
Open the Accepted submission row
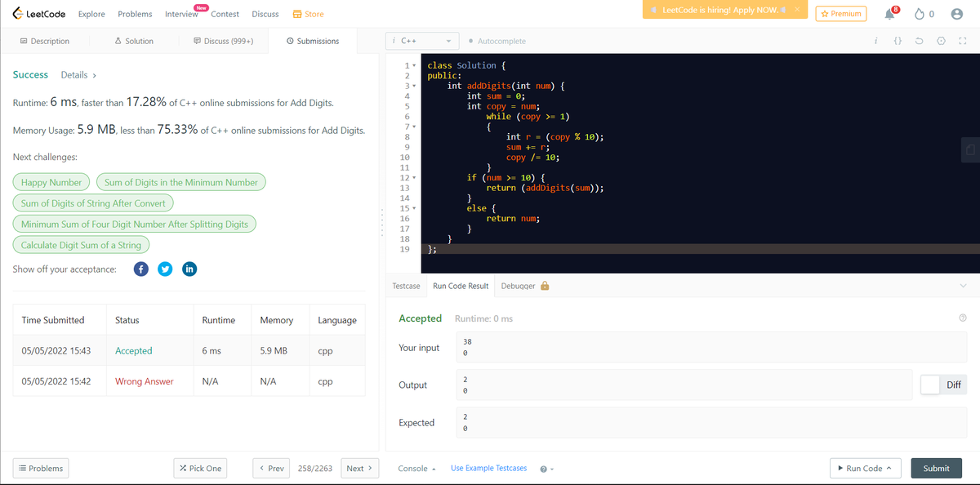pos(189,351)
